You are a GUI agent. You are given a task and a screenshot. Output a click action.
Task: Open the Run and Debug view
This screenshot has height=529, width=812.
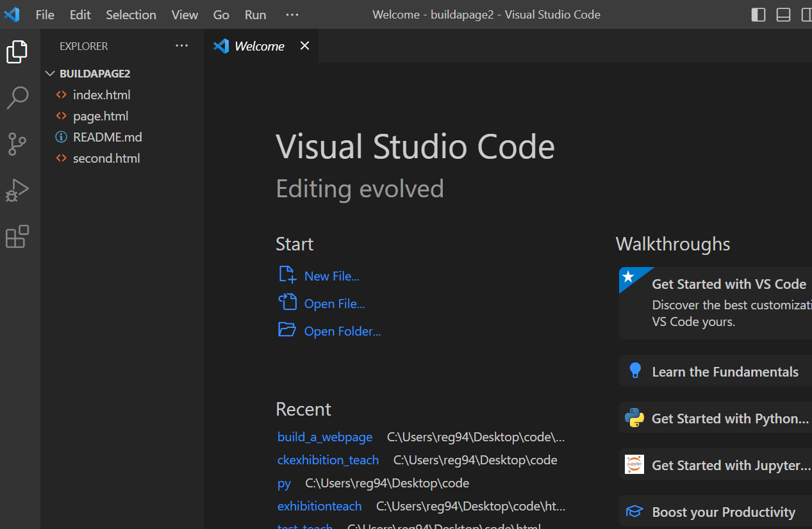pyautogui.click(x=17, y=191)
